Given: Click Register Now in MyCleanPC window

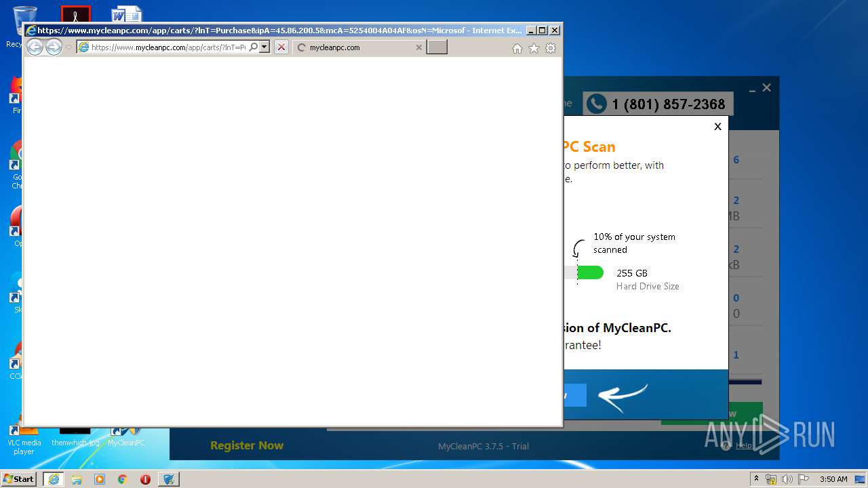Looking at the screenshot, I should tap(247, 445).
